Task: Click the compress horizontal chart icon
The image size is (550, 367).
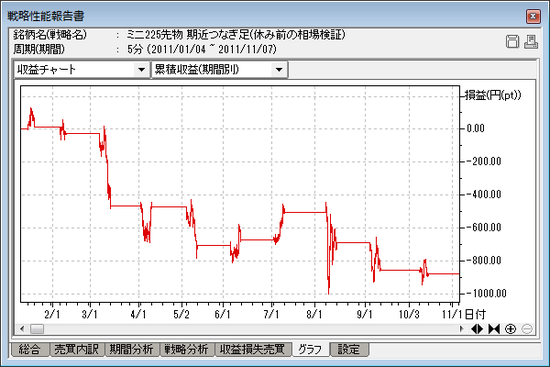Action: pyautogui.click(x=494, y=329)
